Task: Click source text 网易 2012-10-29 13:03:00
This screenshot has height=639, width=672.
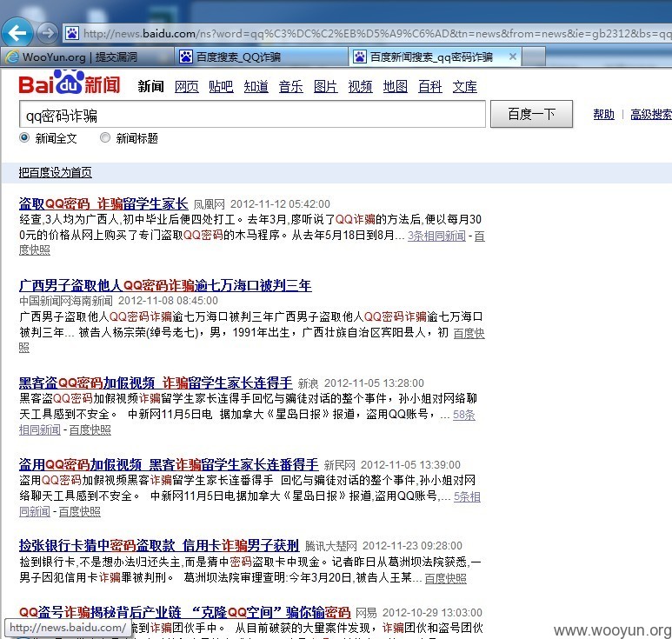Action: tap(419, 612)
